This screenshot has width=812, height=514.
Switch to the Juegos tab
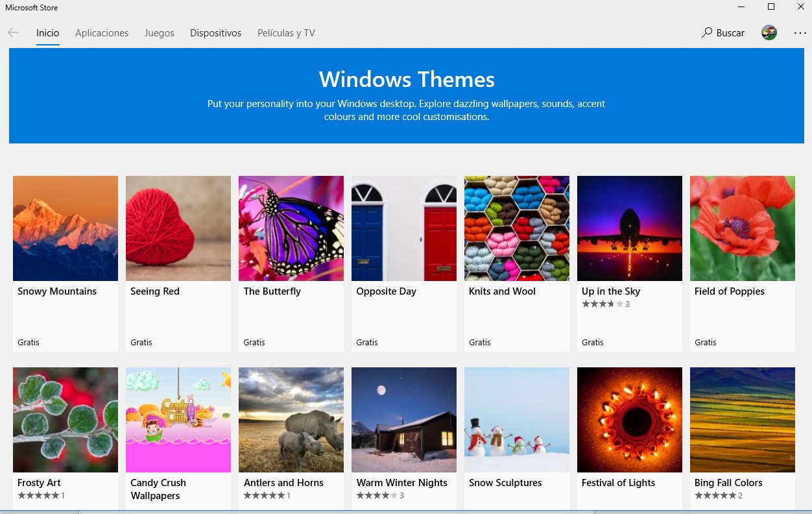pyautogui.click(x=159, y=32)
